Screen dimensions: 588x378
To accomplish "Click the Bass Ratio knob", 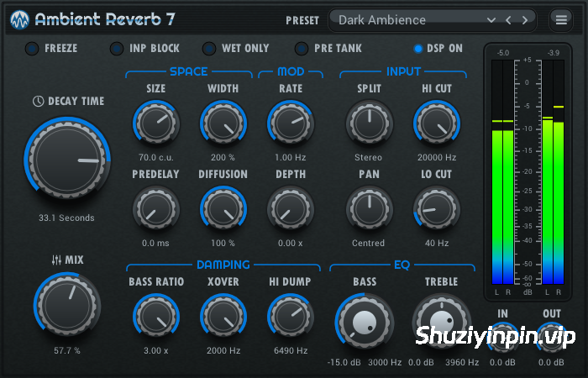I will point(156,317).
